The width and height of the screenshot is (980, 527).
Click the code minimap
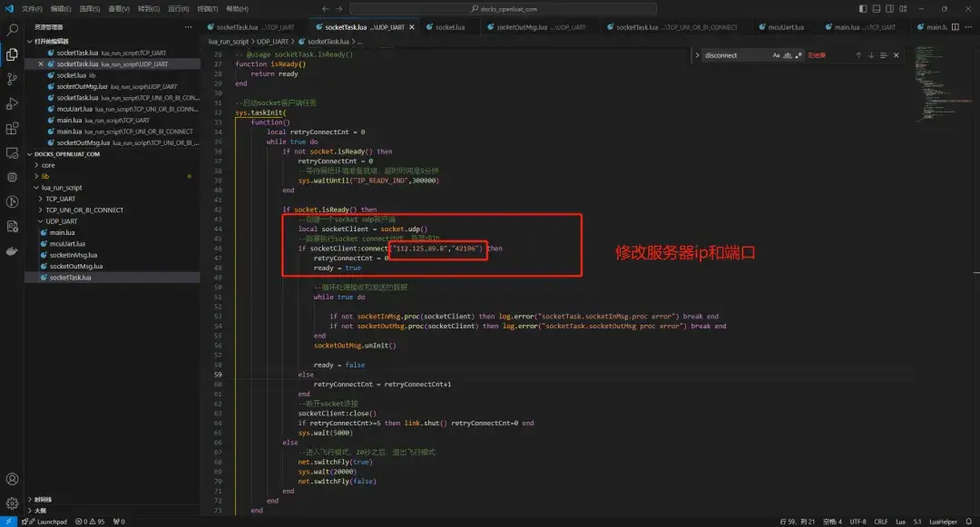[x=945, y=84]
